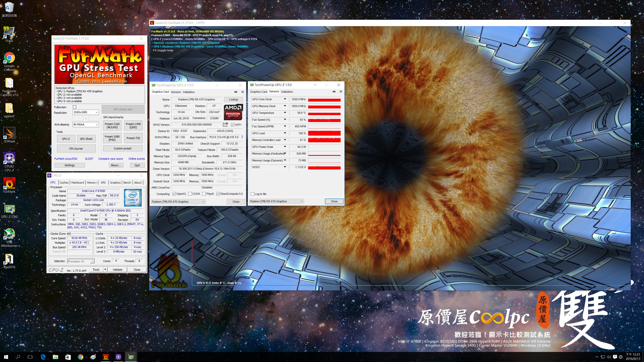The image size is (644, 362).
Task: Open Anti-aliasing 8X MSAA dropdown
Action: (x=86, y=124)
